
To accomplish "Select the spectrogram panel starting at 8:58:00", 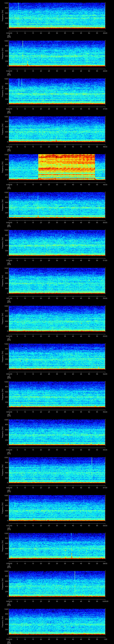I will point(57,546).
